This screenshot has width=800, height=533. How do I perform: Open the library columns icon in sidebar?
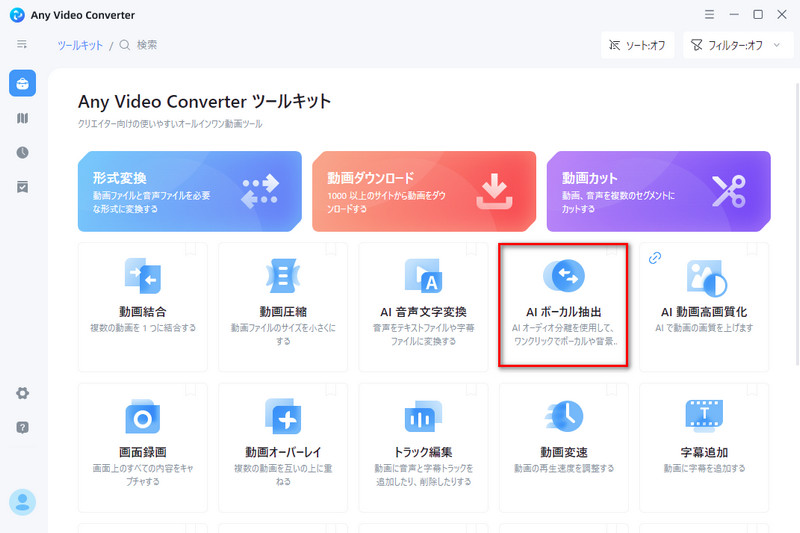click(22, 118)
